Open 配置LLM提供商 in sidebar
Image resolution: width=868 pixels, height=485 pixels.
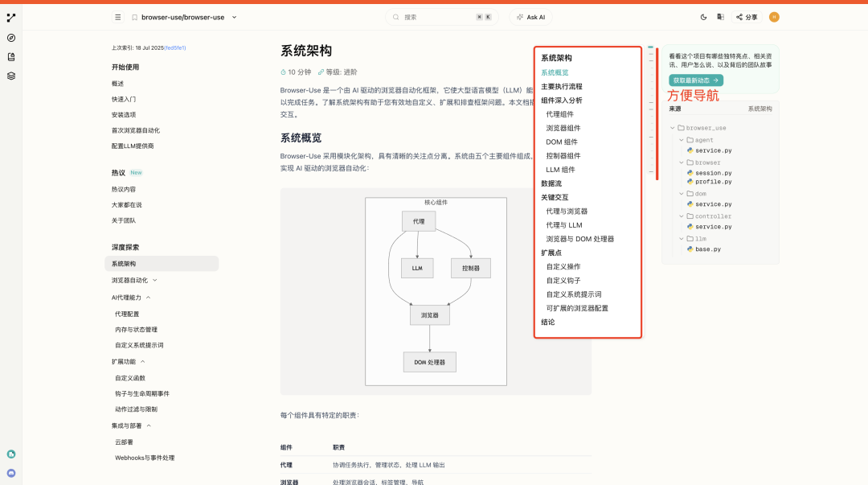click(x=133, y=146)
